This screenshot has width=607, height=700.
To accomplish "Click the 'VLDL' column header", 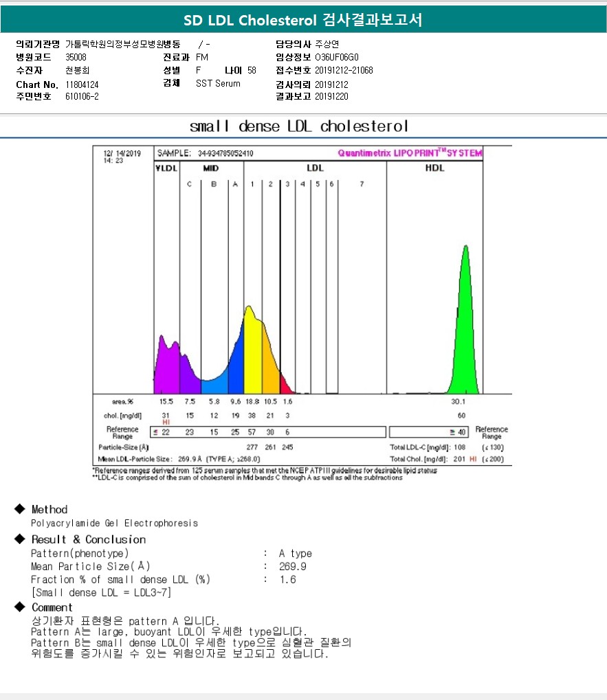I will click(x=166, y=168).
